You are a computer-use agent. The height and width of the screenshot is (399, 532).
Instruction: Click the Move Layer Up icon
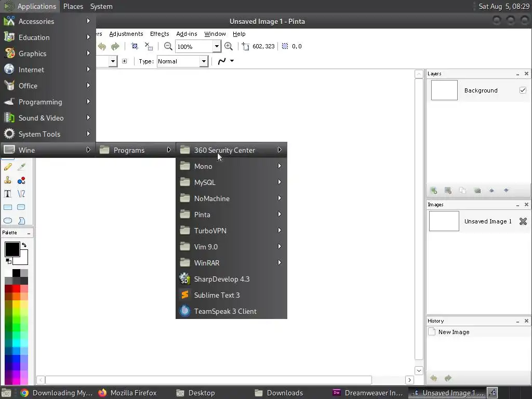(491, 191)
